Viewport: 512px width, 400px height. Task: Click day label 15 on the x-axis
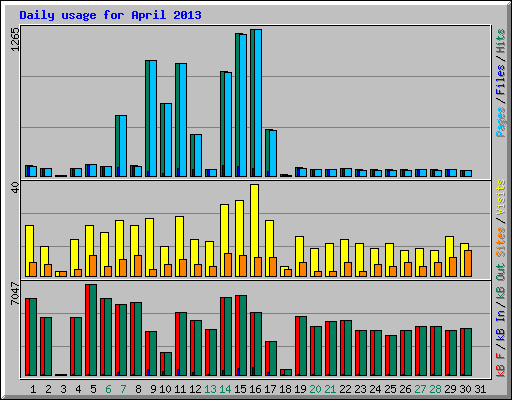[240, 389]
